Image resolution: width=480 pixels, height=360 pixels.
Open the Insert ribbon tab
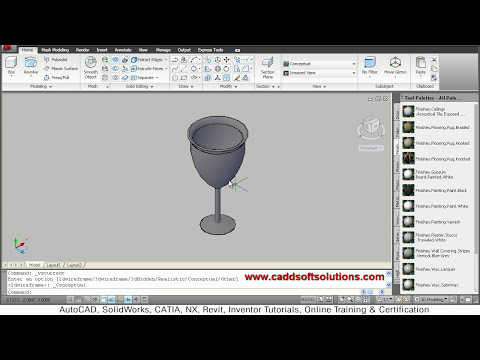(102, 50)
